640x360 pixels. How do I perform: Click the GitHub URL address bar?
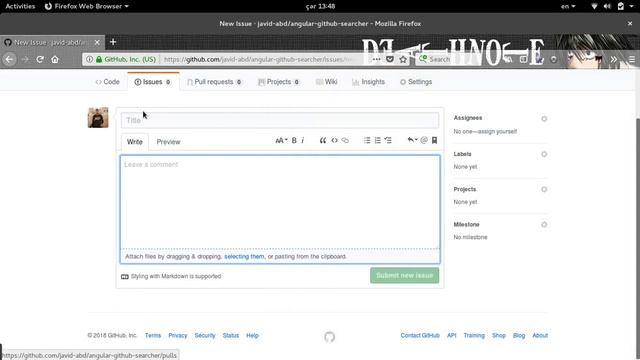pyautogui.click(x=257, y=60)
